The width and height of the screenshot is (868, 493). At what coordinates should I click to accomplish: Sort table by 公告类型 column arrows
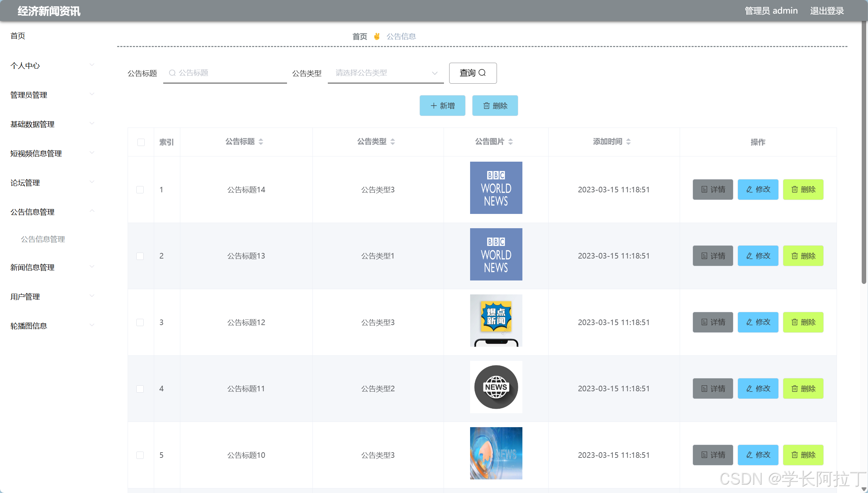pos(393,142)
